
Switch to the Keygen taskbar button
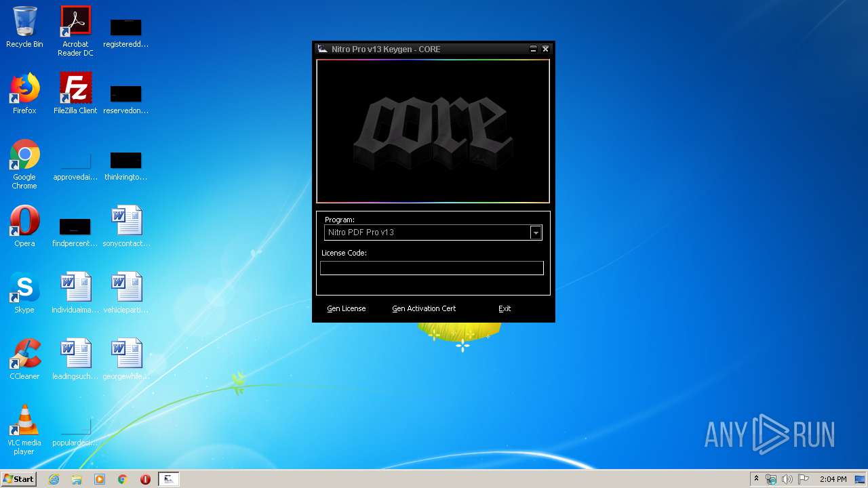[169, 479]
